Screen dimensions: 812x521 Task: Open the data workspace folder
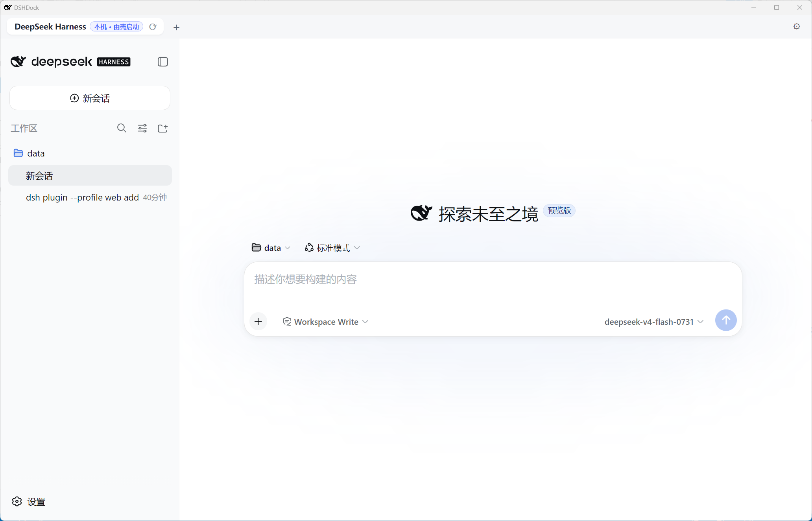pyautogui.click(x=90, y=153)
